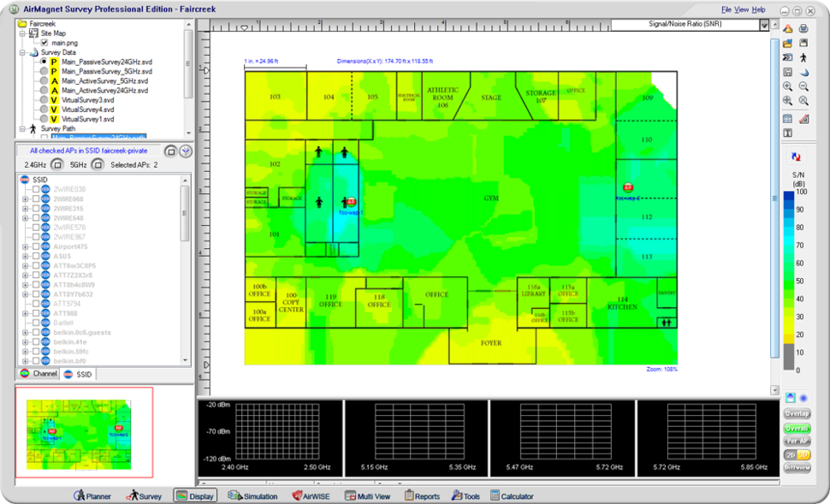The image size is (830, 504).
Task: Select Main_PassiveSurvey_5GHz.svd radio button
Action: coord(44,72)
